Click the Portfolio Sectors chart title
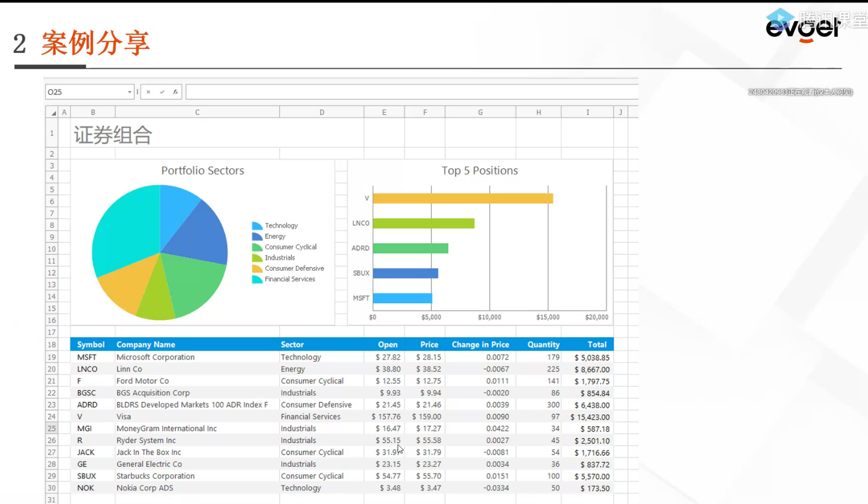The height and width of the screenshot is (504, 868). coord(202,171)
